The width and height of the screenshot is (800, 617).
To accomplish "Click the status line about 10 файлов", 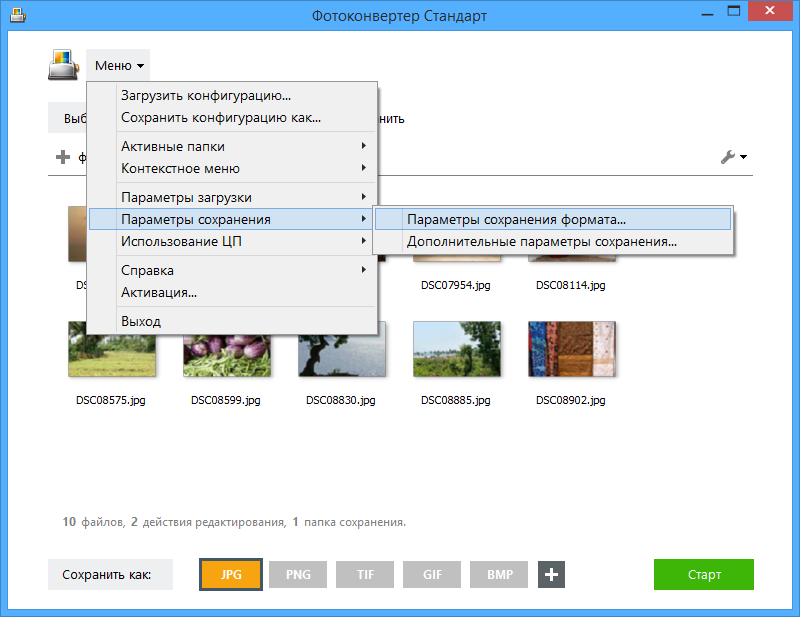I will pyautogui.click(x=234, y=522).
